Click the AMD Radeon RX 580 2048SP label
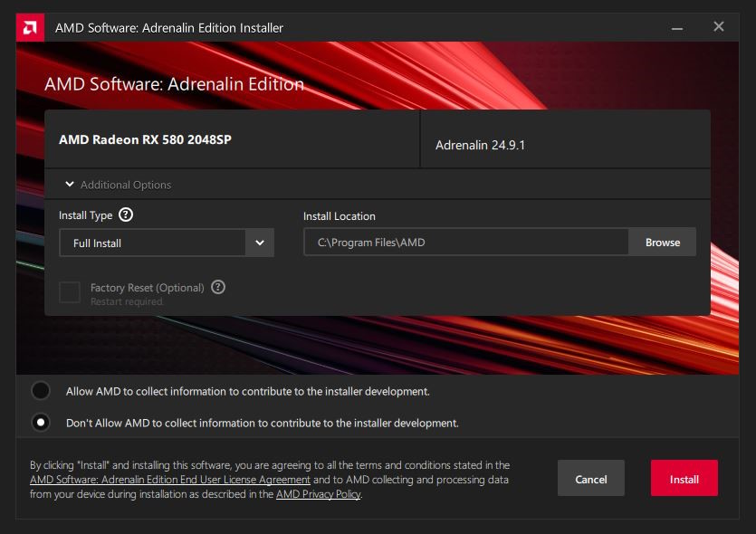 145,139
